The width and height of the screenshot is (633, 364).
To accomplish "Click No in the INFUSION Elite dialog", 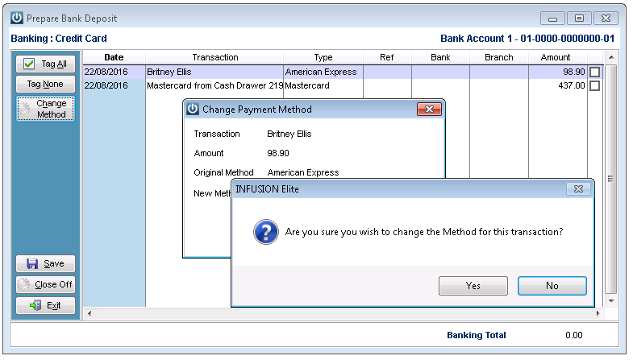I will 552,286.
